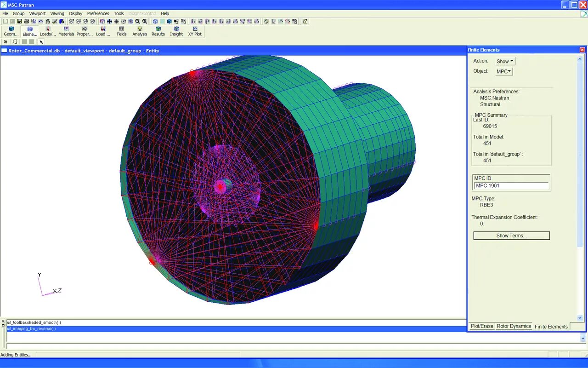Open the Object dropdown showing MPC
Image resolution: width=588 pixels, height=368 pixels.
click(x=504, y=71)
